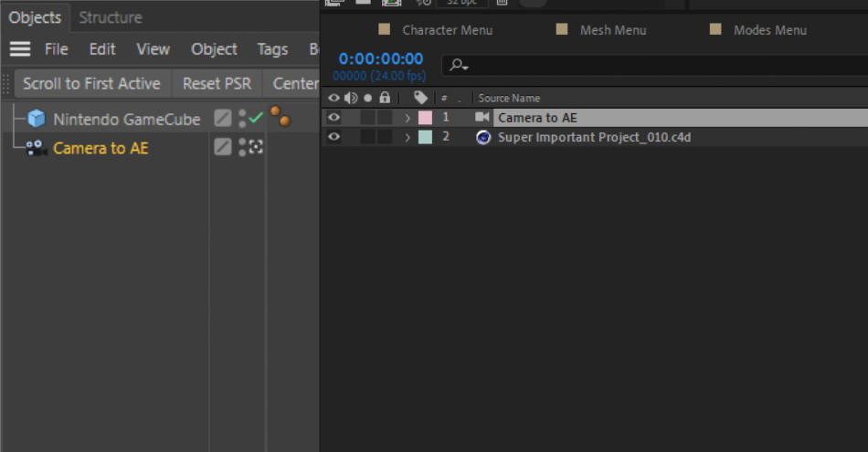The image size is (868, 452).
Task: Select the Super Important Project_010.c4d layer name
Action: point(594,137)
